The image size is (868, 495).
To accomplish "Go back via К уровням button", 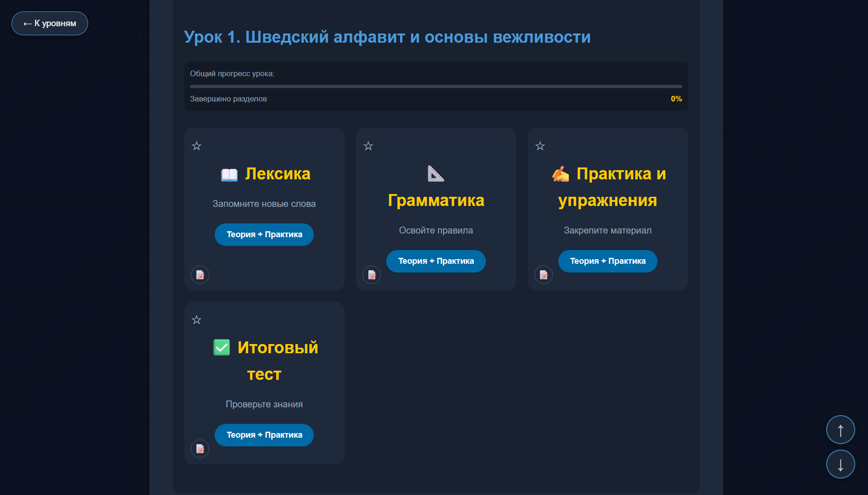I will coord(50,23).
